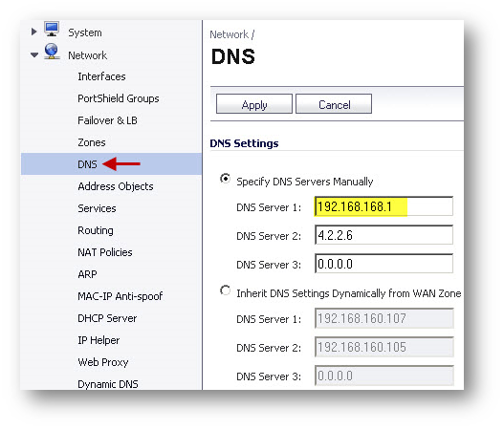Open Address Objects page
The width and height of the screenshot is (504, 430).
tap(116, 186)
